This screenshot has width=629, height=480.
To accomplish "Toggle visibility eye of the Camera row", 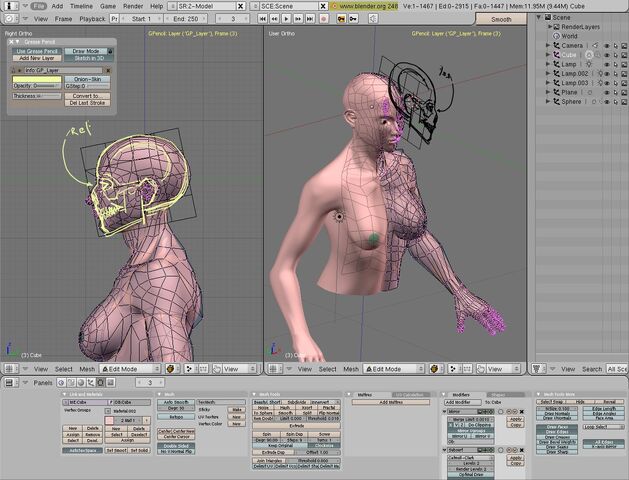I will click(607, 46).
